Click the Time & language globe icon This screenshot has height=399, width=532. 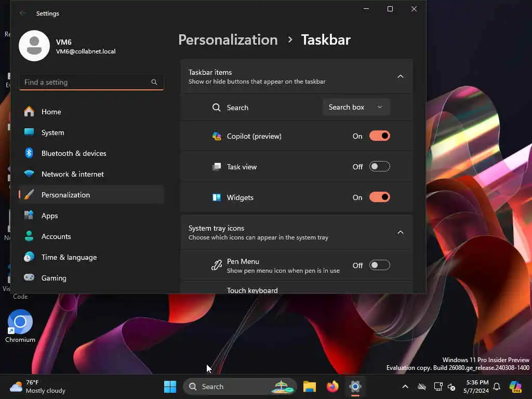29,257
